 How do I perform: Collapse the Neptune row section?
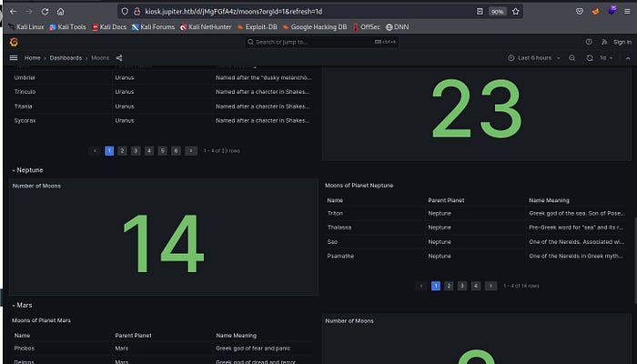click(27, 170)
